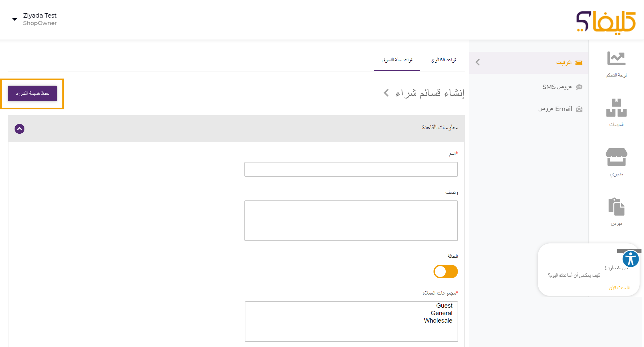Viewport: 644px width, 347px height.
Task: Select Guest in customer groups list
Action: coord(444,306)
